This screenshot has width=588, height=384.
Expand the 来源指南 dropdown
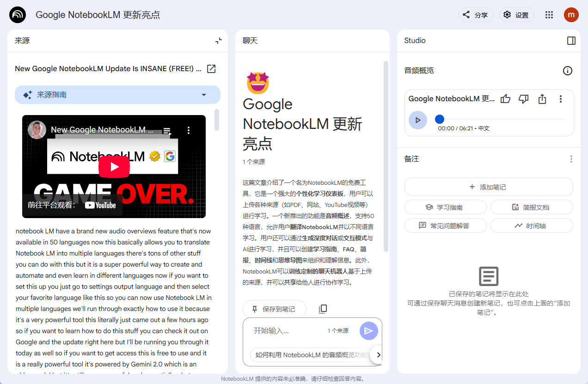coord(117,95)
